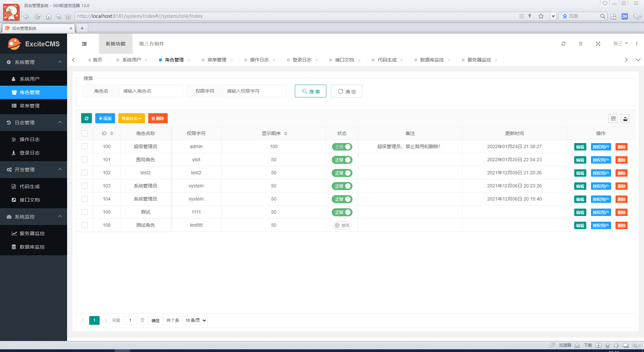Image resolution: width=644 pixels, height=352 pixels.
Task: Check the select-all checkbox in table header
Action: pyautogui.click(x=85, y=133)
